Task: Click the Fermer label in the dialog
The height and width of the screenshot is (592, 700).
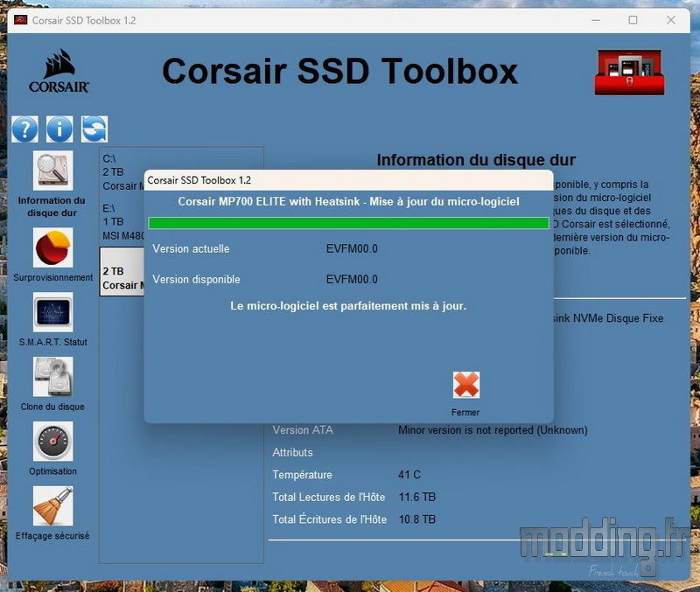Action: click(x=465, y=413)
